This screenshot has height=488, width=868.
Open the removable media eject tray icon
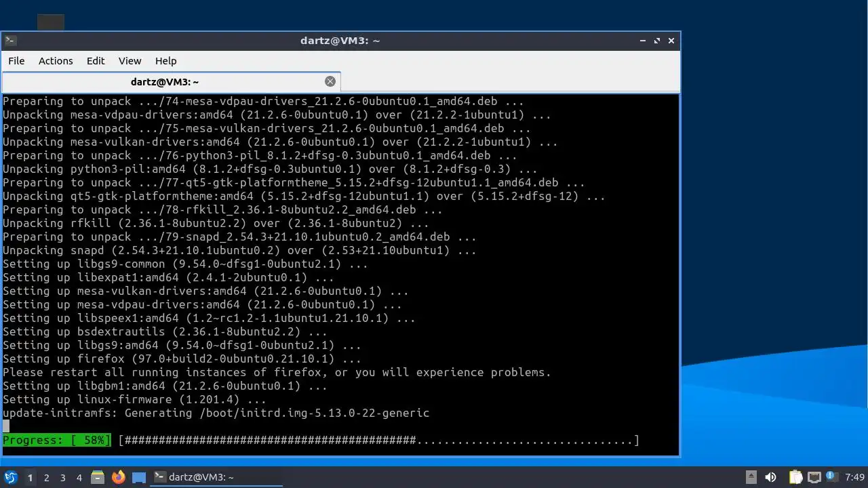[751, 477]
